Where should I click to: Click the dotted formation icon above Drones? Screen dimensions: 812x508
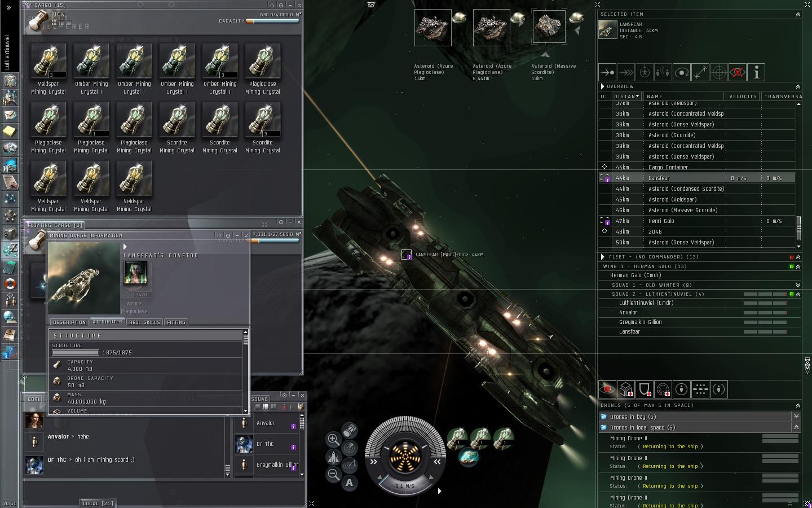tap(700, 389)
